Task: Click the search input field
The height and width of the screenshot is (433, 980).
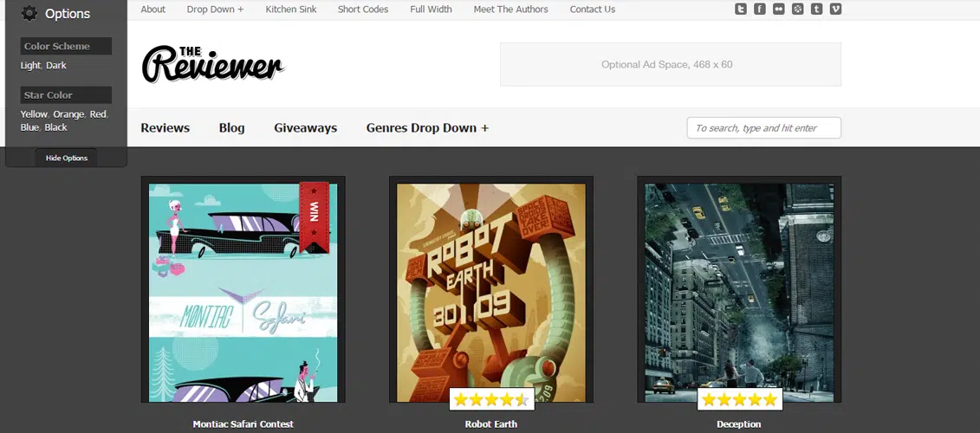Action: click(x=763, y=128)
